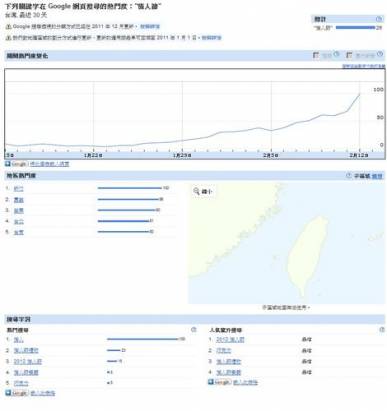Click the blue bar for the top ranked region
Image resolution: width=387 pixels, height=411 pixels.
tap(130, 188)
